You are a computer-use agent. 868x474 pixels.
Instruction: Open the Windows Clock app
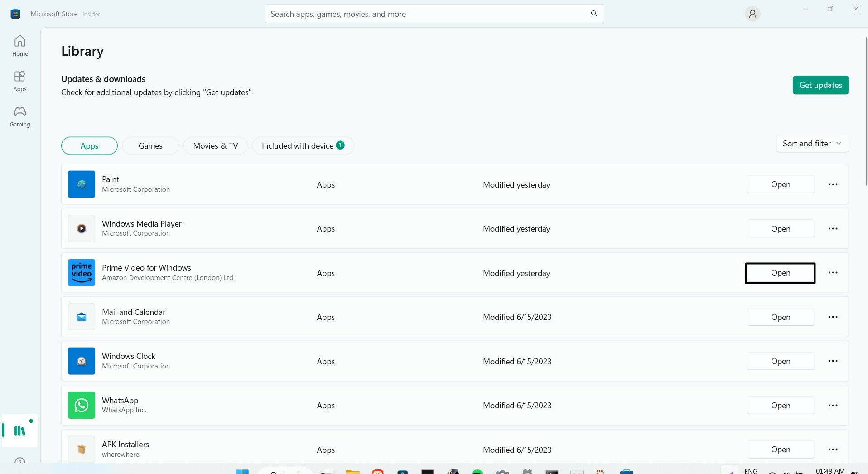781,361
